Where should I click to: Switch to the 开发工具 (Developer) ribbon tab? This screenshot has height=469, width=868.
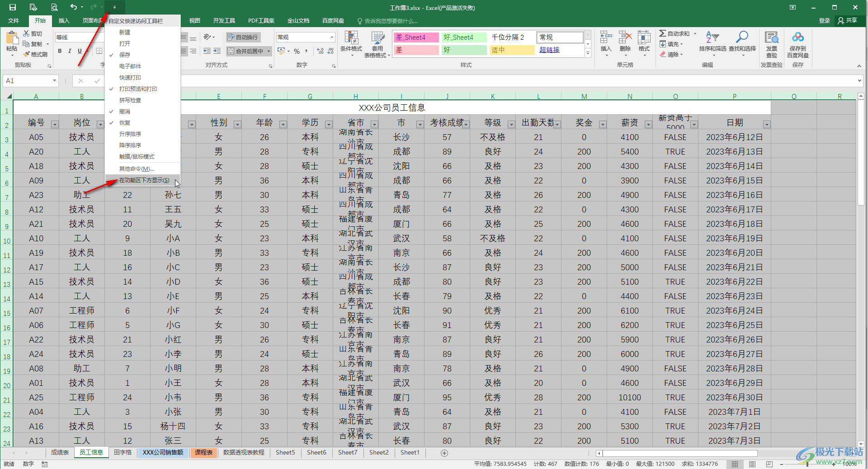coord(224,20)
